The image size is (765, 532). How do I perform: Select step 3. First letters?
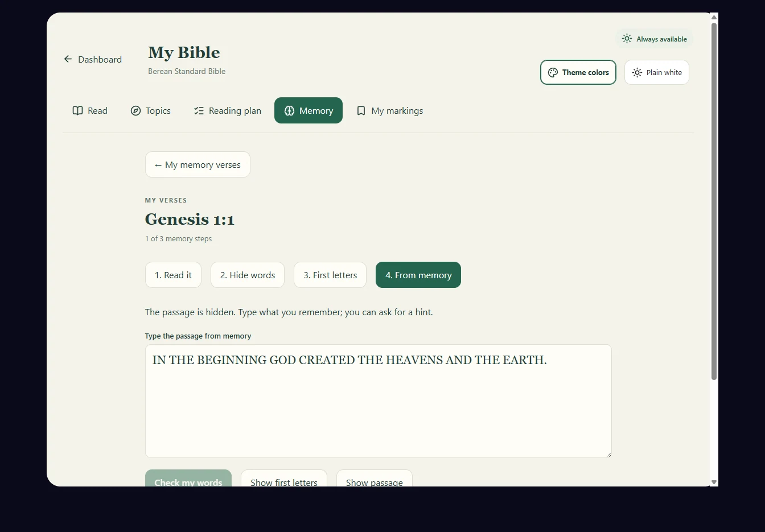330,275
